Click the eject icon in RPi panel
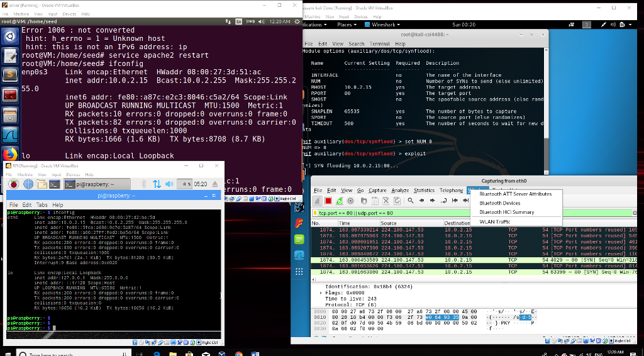 [215, 184]
